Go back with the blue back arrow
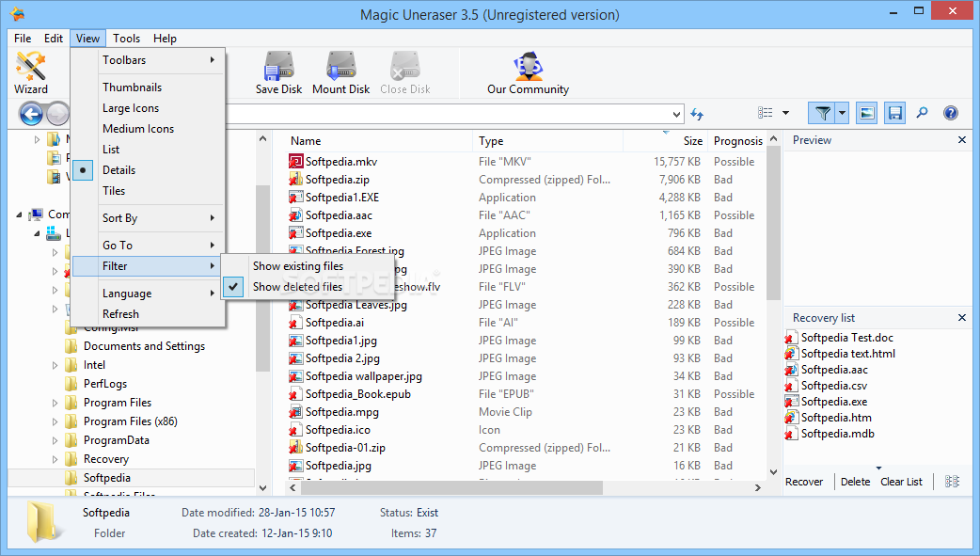The width and height of the screenshot is (980, 556). (31, 114)
